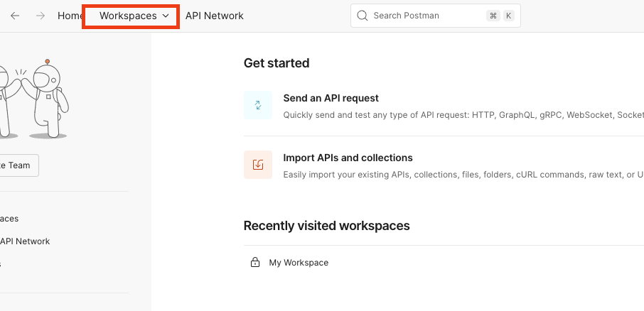Click the forward navigation arrow
The image size is (644, 311).
coord(41,16)
